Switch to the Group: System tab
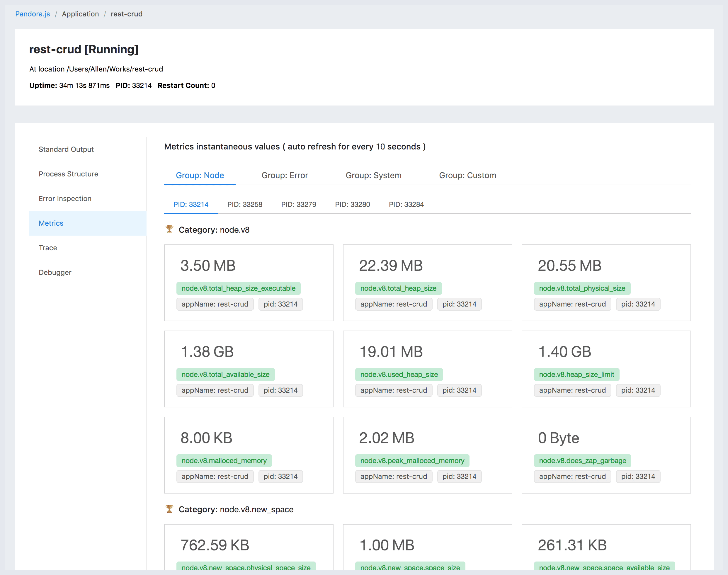The image size is (728, 575). click(373, 175)
